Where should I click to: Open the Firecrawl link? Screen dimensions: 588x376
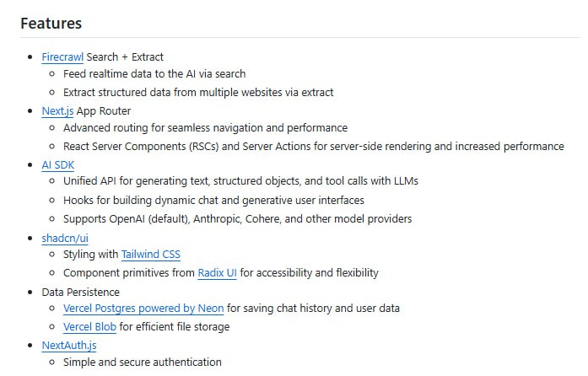62,57
